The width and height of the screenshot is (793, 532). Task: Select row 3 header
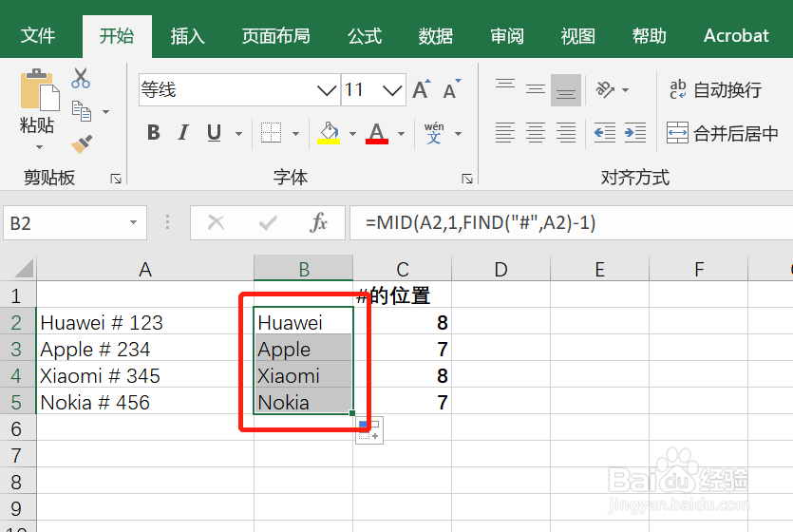click(17, 349)
